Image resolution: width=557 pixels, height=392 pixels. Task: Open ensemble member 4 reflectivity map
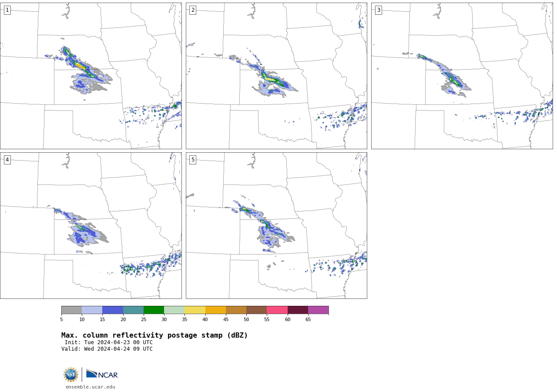pos(91,225)
